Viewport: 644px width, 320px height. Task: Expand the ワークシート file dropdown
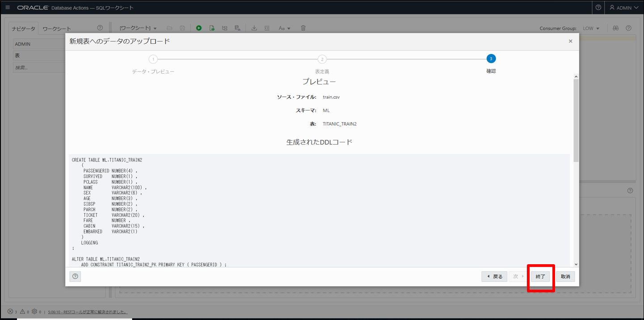(x=138, y=28)
